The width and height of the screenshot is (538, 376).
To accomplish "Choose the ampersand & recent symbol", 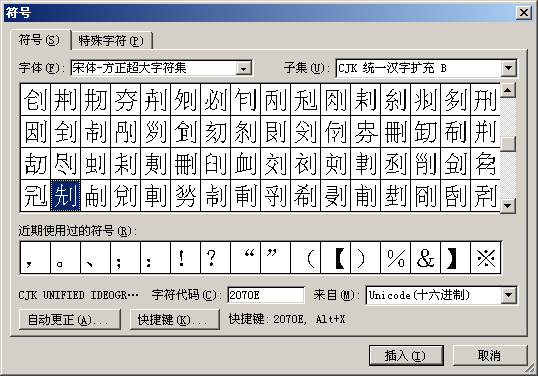I will [425, 258].
